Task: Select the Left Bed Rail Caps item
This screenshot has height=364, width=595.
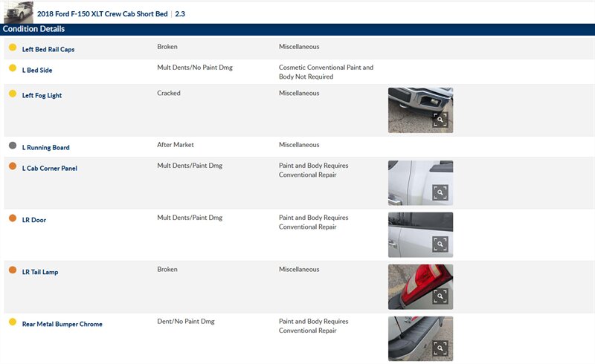Action: pyautogui.click(x=48, y=50)
